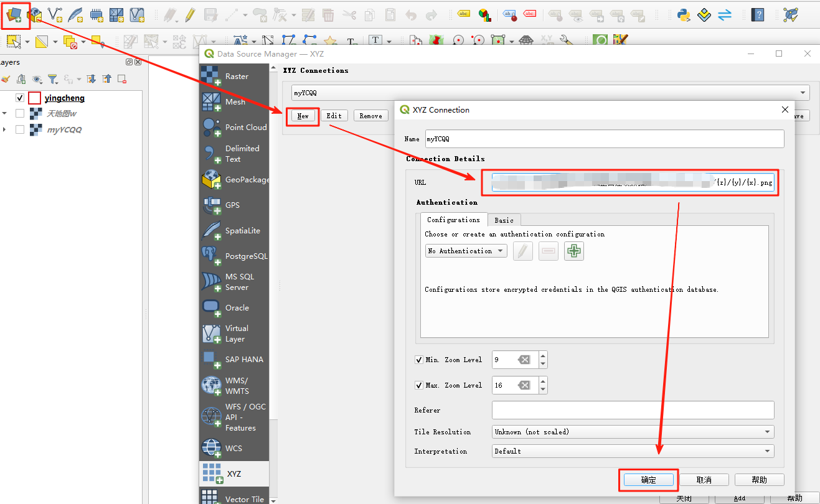Select XYZ in Data Source Manager sidebar

click(x=234, y=474)
